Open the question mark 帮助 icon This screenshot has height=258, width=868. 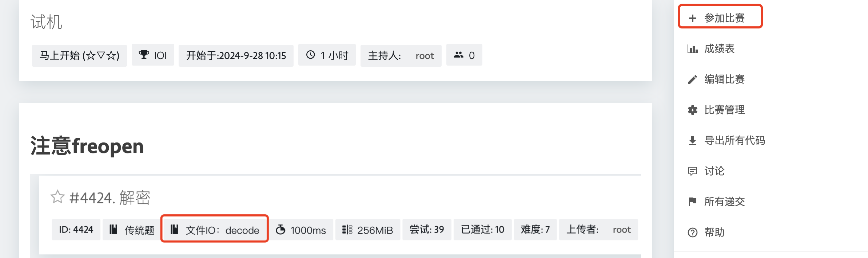[693, 232]
